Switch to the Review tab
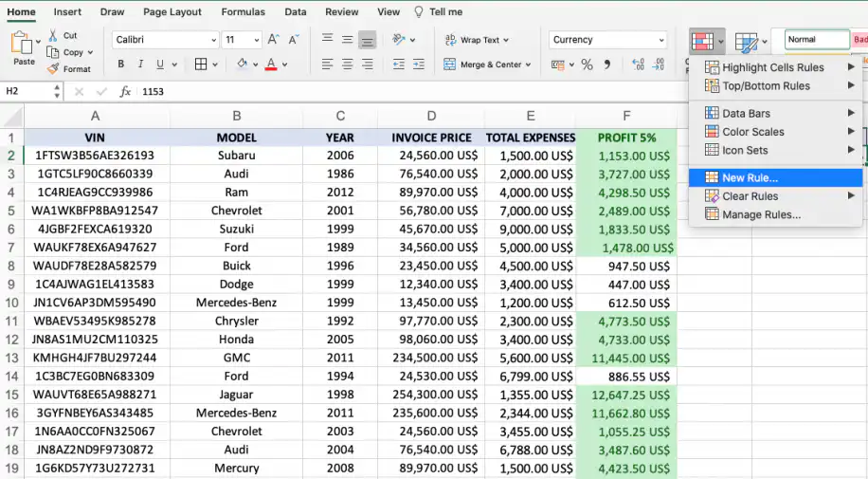This screenshot has width=868, height=479. [x=341, y=11]
